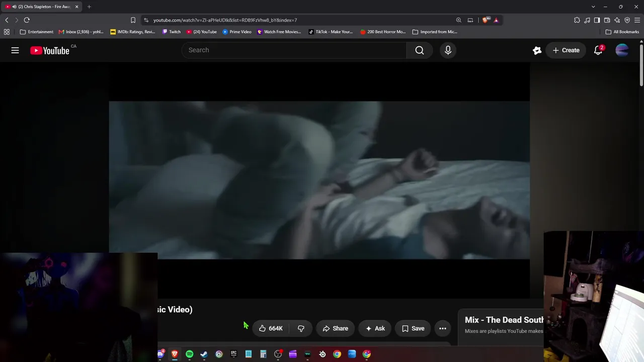This screenshot has height=362, width=644.
Task: Open more actions three-dot menu
Action: click(x=443, y=328)
